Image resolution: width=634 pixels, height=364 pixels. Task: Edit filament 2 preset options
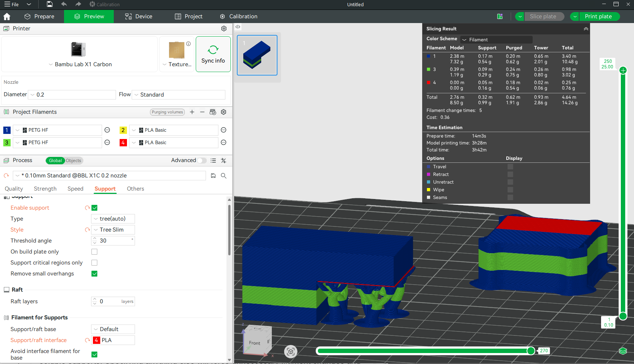(224, 130)
